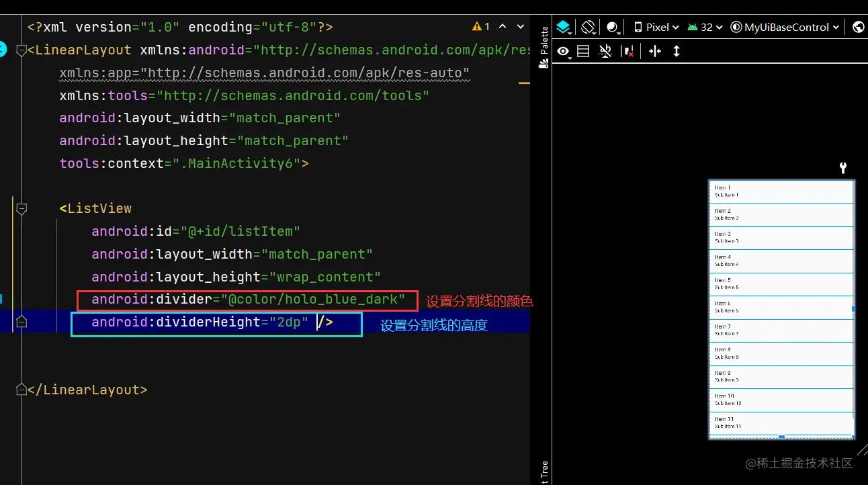868x485 pixels.
Task: Click the xmlns:tools attribute line
Action: (x=244, y=95)
